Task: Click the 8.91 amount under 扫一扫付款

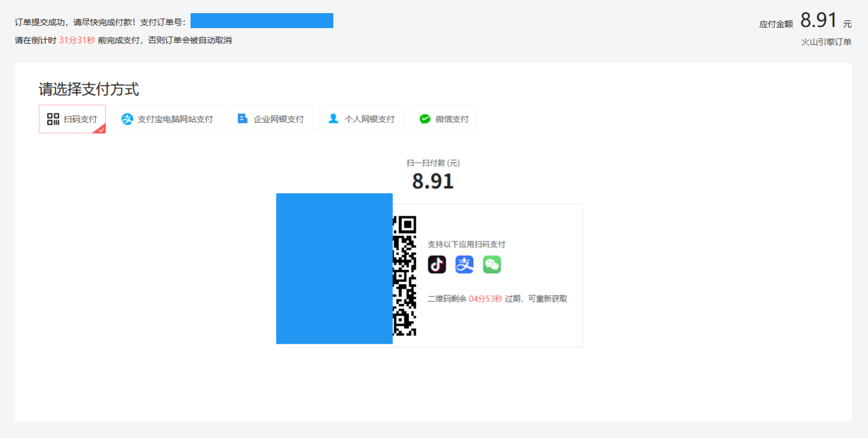Action: (x=433, y=181)
